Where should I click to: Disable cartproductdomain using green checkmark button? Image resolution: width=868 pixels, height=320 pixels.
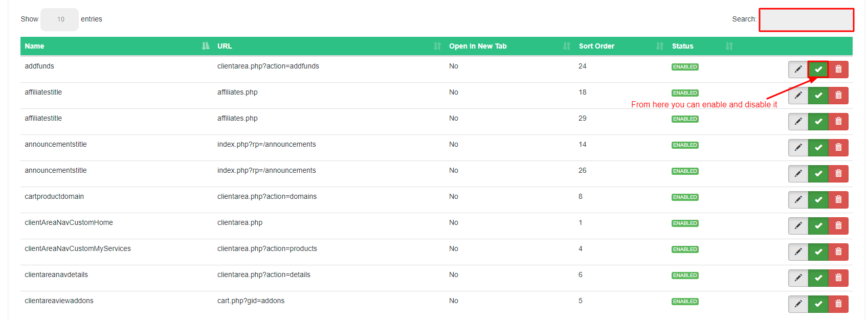(x=818, y=200)
